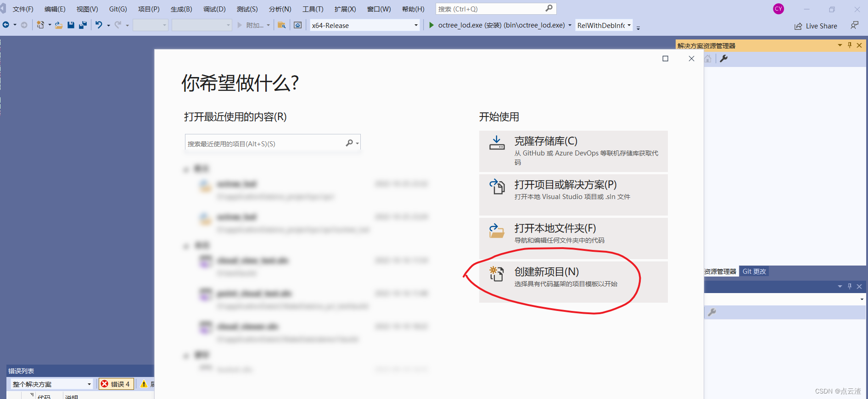Click the magnifier icon in the top search box

549,9
